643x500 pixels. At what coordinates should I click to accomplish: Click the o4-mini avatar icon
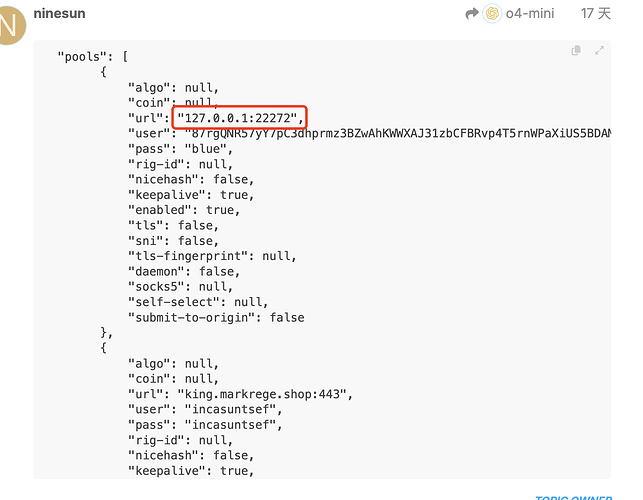coord(492,14)
